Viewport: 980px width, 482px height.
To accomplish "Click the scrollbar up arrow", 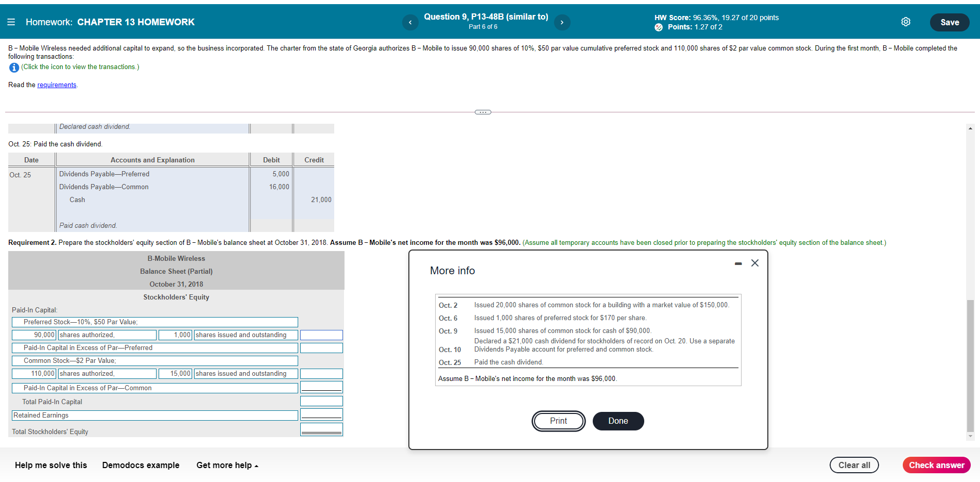I will pos(970,128).
